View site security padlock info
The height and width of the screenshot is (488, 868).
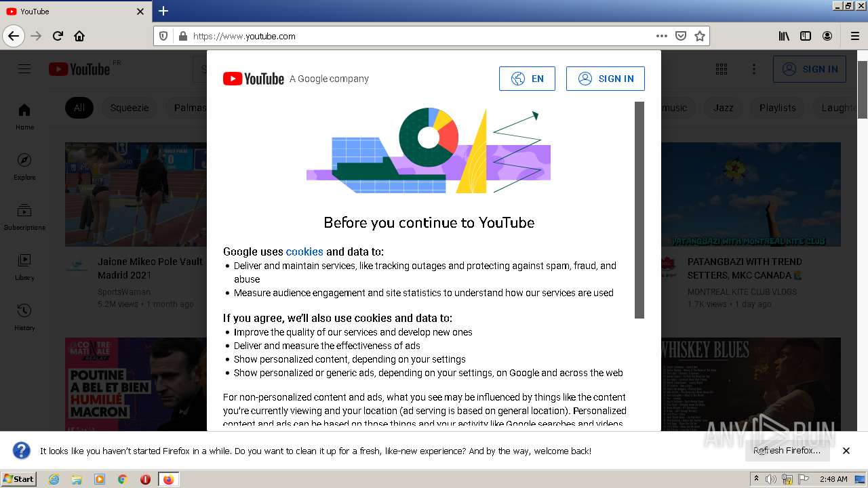[x=182, y=36]
